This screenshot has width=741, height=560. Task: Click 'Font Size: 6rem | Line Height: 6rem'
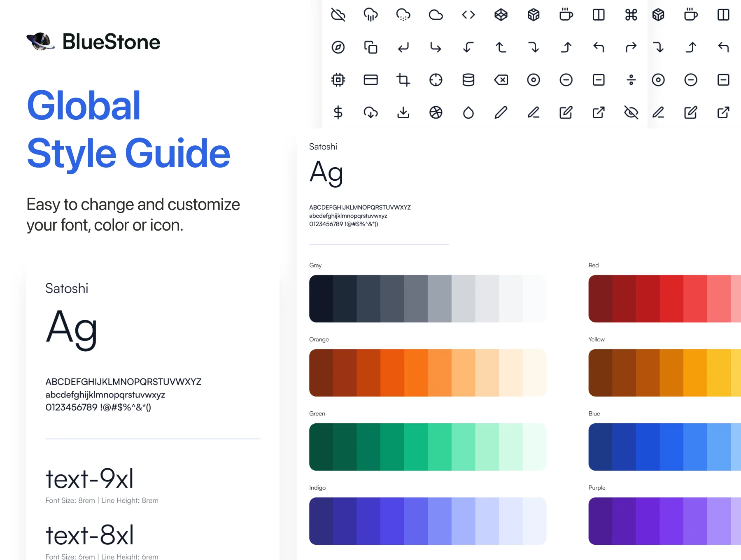click(102, 557)
